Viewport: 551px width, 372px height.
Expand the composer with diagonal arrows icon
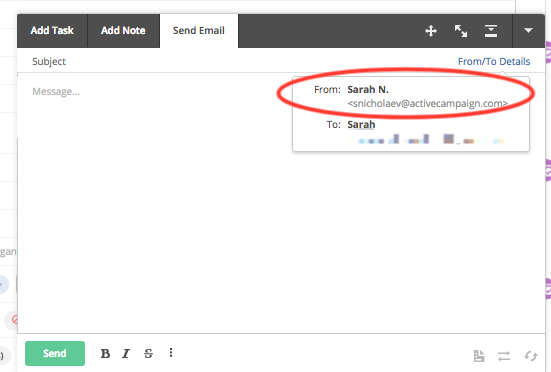click(x=461, y=31)
